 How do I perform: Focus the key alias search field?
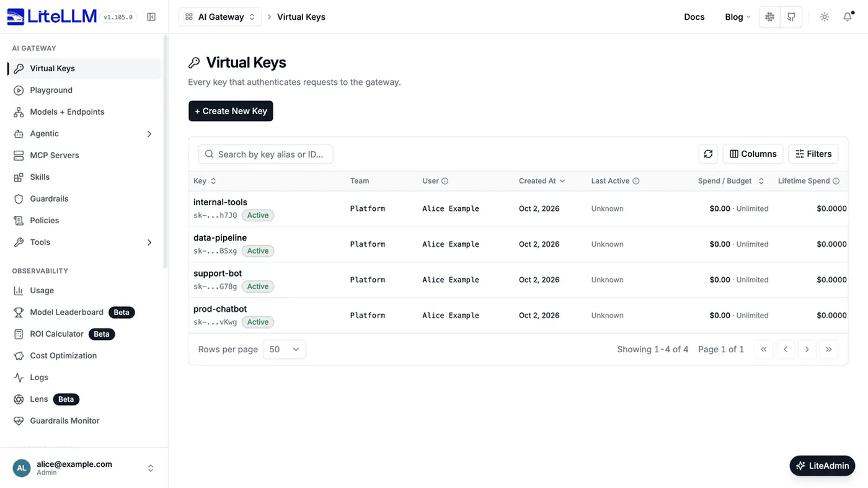265,154
